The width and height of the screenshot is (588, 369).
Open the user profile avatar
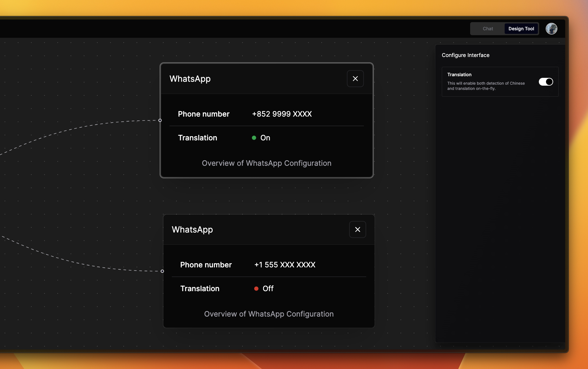point(552,29)
